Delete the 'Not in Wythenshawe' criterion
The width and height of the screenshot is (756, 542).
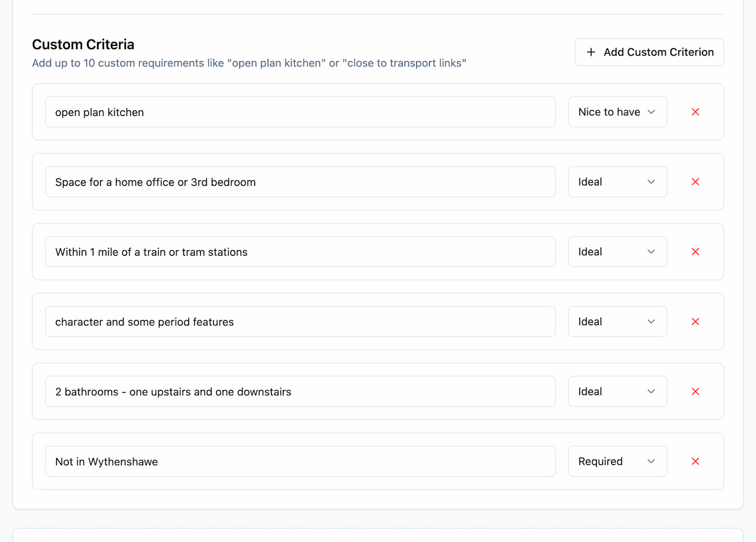[x=696, y=462]
